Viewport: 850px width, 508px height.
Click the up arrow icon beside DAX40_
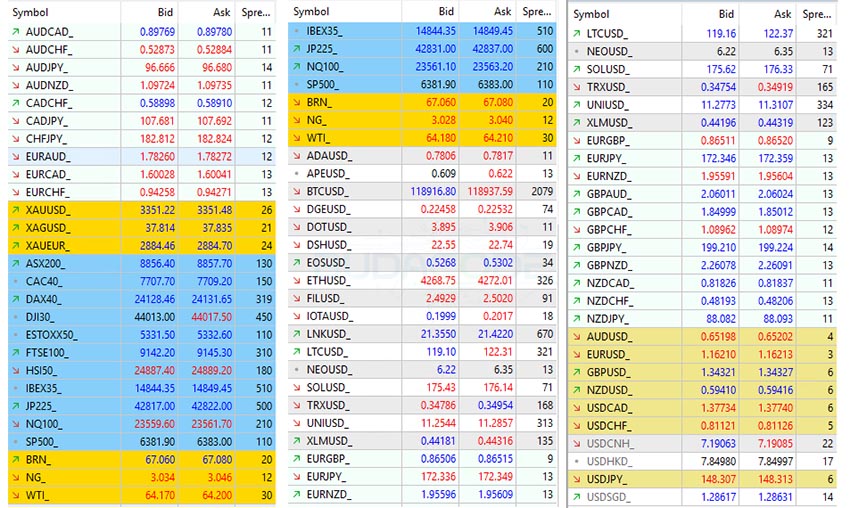16,299
